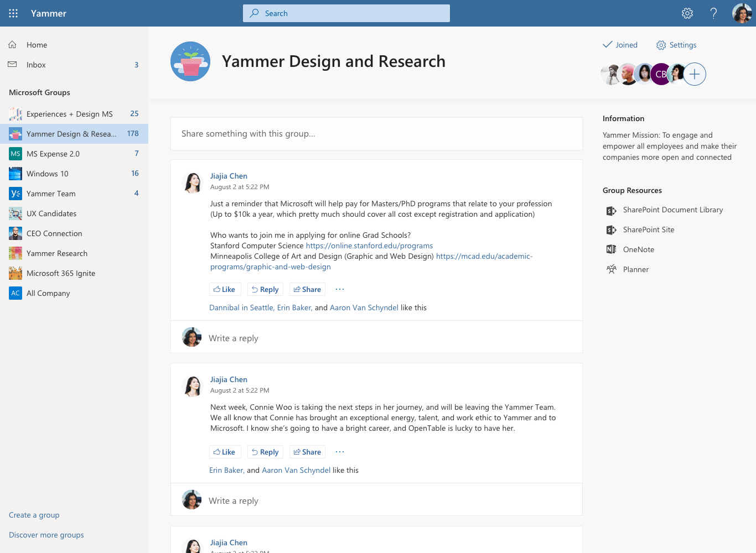This screenshot has width=756, height=553.
Task: Click the UX Candidates group icon
Action: (15, 213)
